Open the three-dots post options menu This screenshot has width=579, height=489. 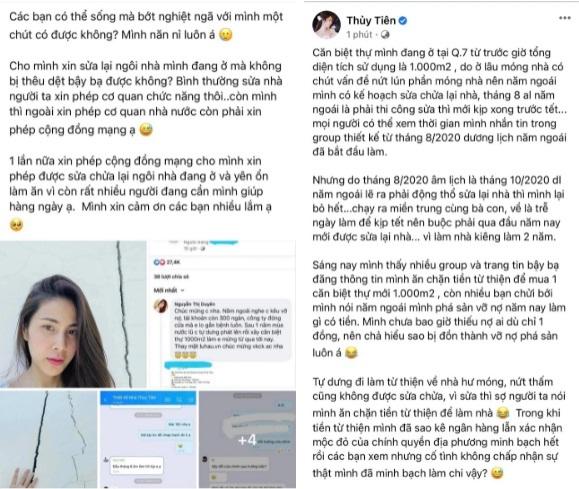pos(565,18)
